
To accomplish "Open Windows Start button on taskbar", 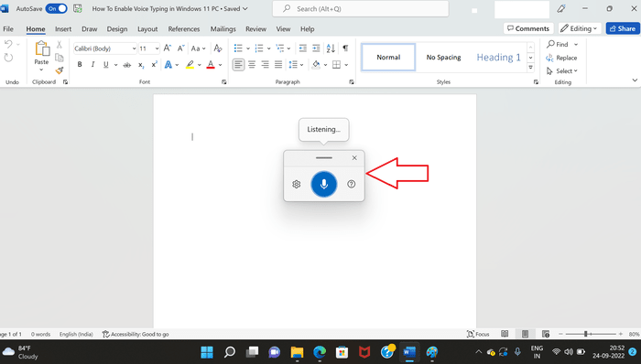I will click(207, 352).
